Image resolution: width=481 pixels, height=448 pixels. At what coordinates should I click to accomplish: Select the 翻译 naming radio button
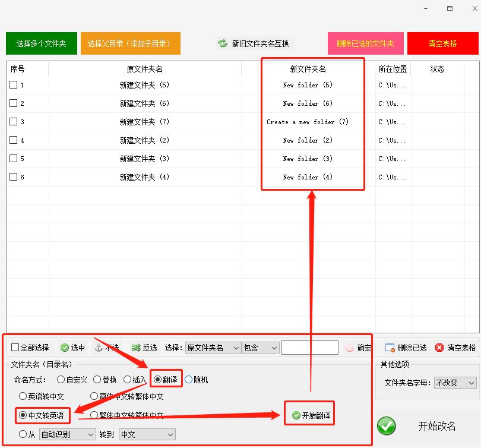coord(158,380)
